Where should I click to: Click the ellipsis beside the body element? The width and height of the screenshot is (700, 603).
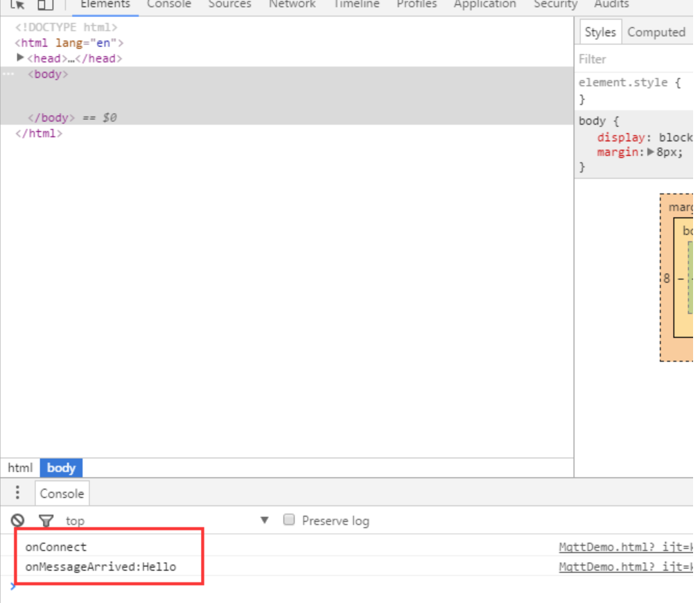8,73
